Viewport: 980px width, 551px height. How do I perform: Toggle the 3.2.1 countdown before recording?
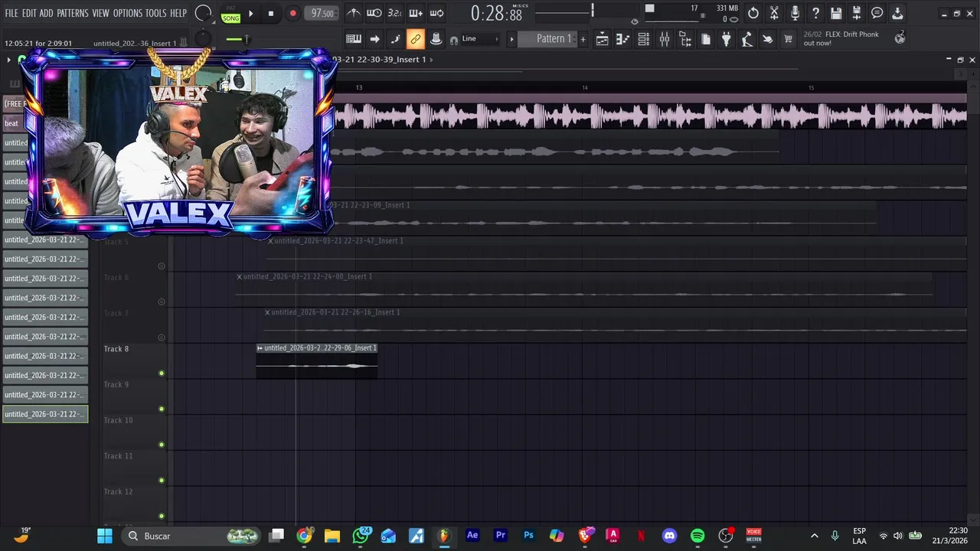395,13
